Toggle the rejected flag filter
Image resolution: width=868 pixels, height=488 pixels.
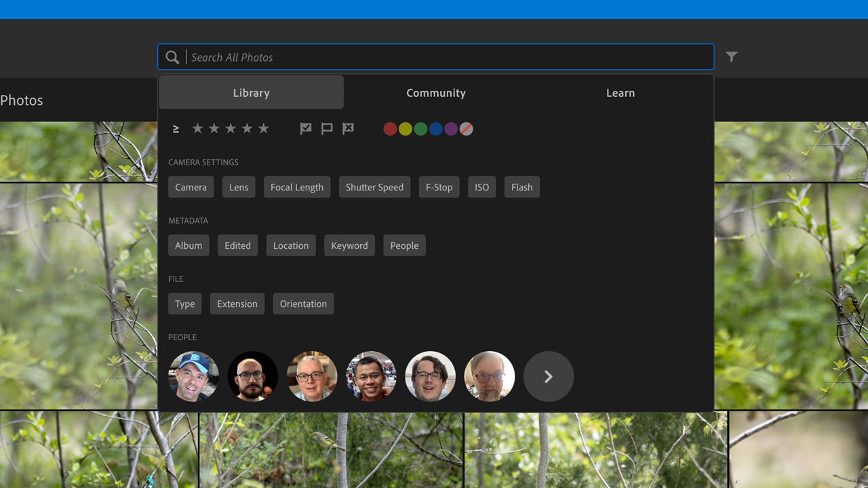348,129
